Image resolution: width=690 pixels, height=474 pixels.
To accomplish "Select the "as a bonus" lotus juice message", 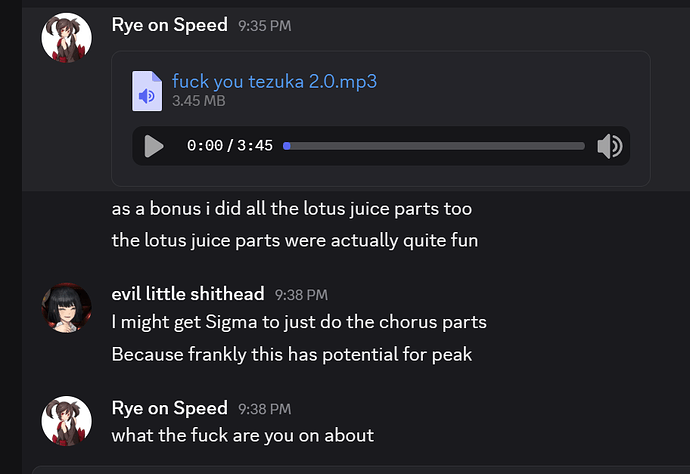I will (291, 210).
